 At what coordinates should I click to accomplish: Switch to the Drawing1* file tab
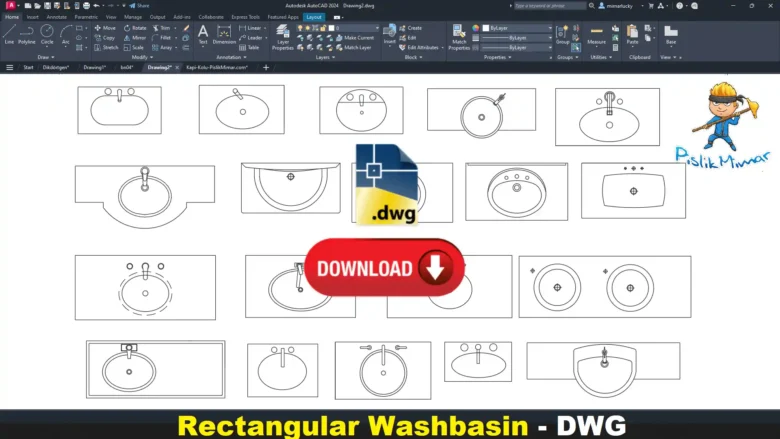coord(95,67)
